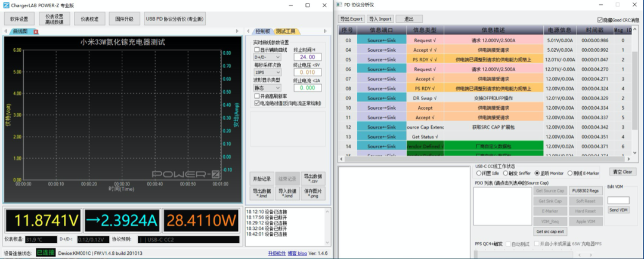Click the left tab-scroll arrow beside 控制板
Viewport: 644px width, 259px height.
pos(247,31)
